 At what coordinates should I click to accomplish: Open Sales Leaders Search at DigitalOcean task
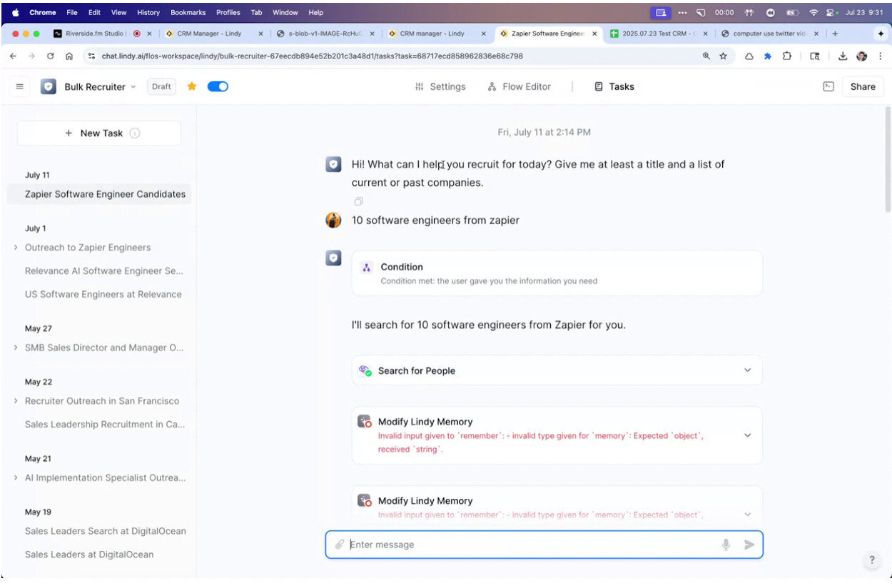[106, 531]
